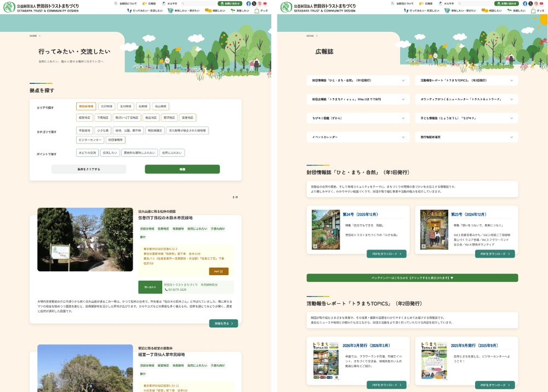This screenshot has width=548, height=392.
Task: Open YouTube icon in left page header
Action: (265, 3)
